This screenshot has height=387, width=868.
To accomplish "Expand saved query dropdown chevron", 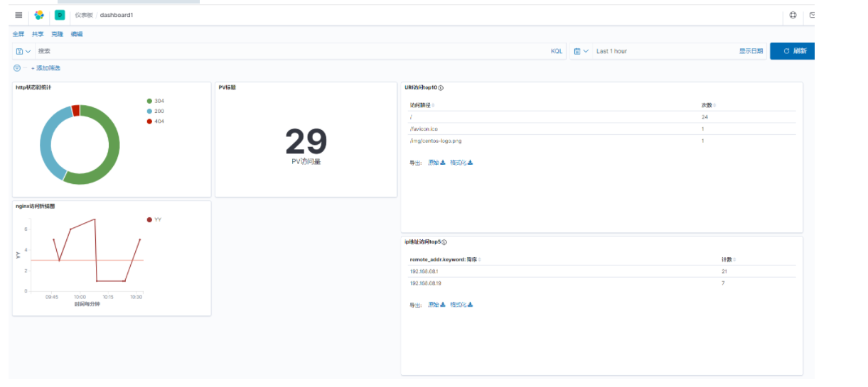I will 28,51.
